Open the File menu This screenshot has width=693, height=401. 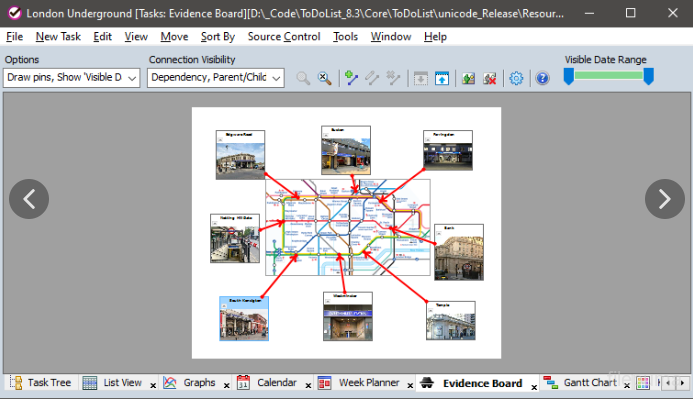point(14,37)
